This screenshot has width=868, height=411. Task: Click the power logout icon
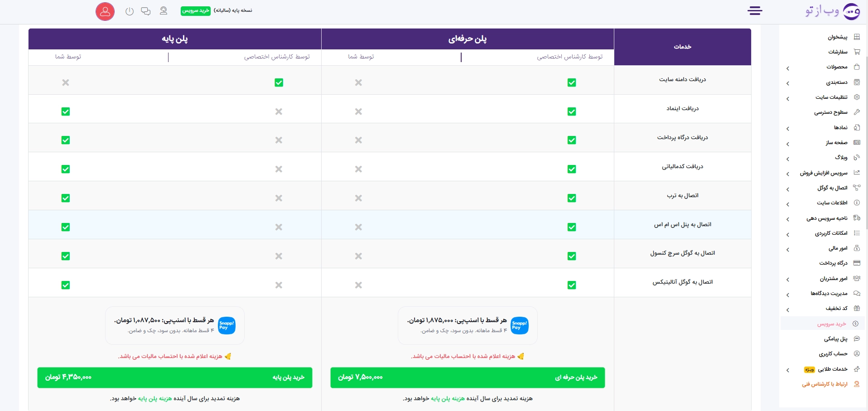click(x=130, y=11)
